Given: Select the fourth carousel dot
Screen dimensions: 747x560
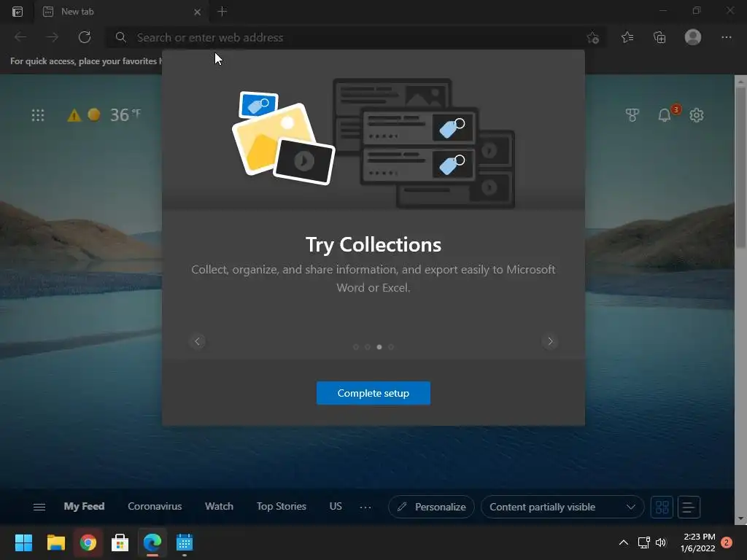Looking at the screenshot, I should tap(391, 347).
